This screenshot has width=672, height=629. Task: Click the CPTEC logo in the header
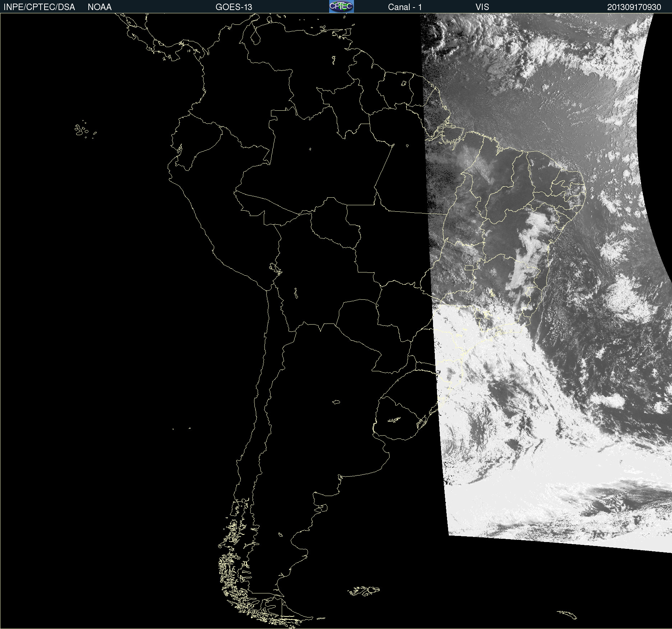341,6
